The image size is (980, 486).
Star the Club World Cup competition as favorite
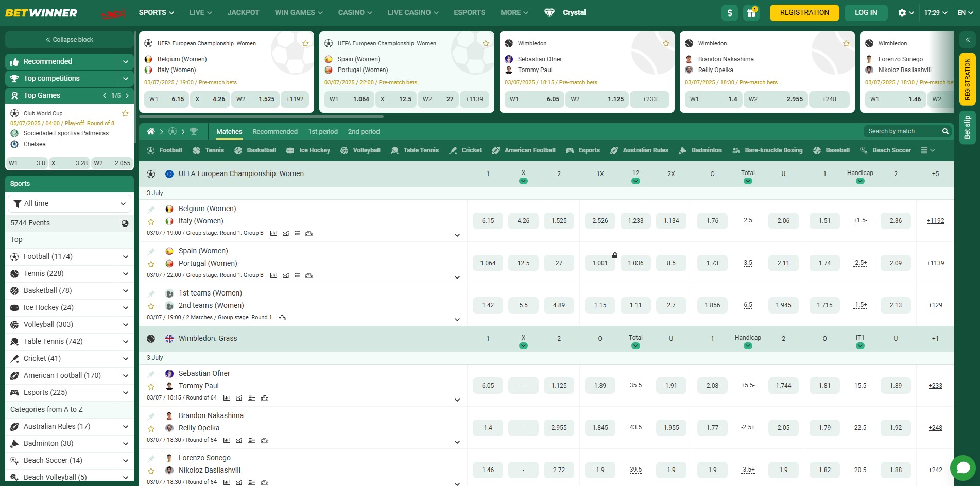click(125, 113)
